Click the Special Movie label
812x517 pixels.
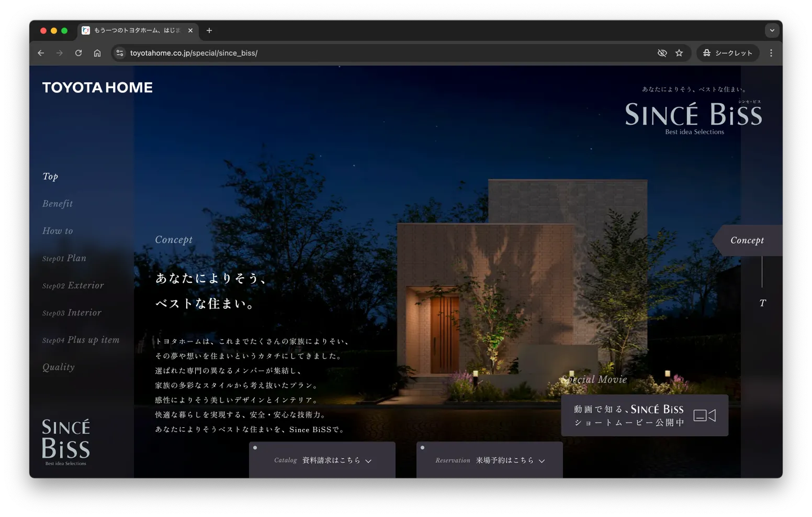pos(594,380)
